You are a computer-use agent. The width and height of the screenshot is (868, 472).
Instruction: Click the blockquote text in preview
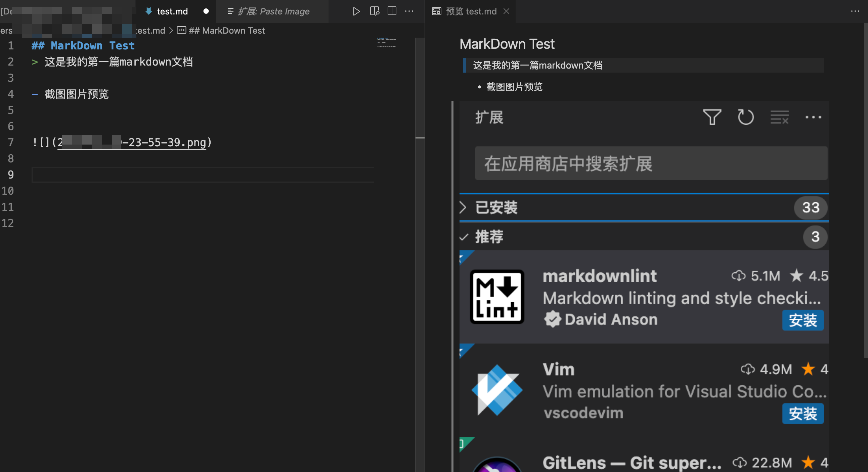pyautogui.click(x=537, y=65)
